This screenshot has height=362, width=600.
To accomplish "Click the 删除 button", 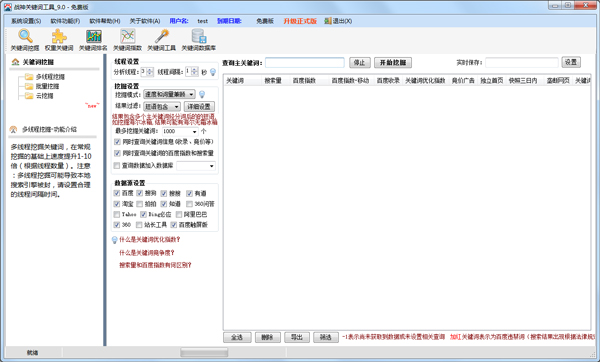I will 267,337.
